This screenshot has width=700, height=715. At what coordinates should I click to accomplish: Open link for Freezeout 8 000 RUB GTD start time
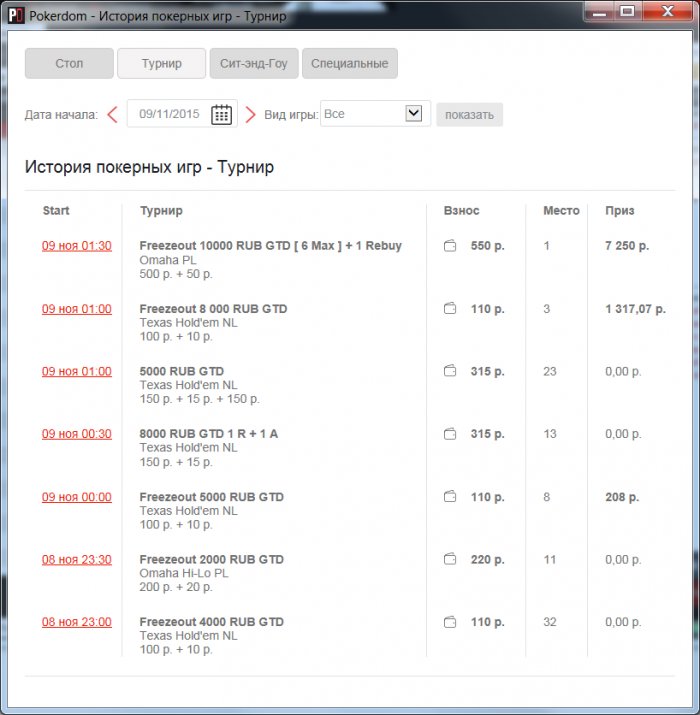[x=77, y=309]
